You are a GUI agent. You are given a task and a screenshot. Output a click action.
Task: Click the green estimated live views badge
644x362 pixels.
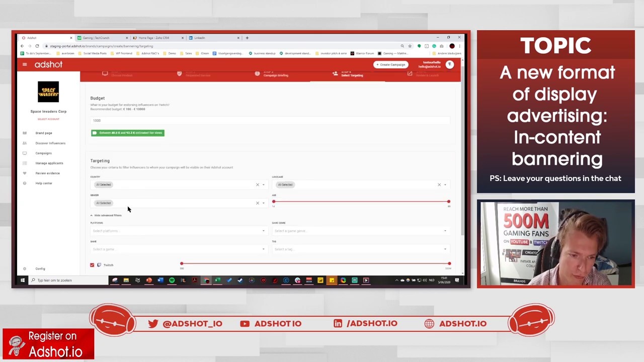tap(128, 133)
